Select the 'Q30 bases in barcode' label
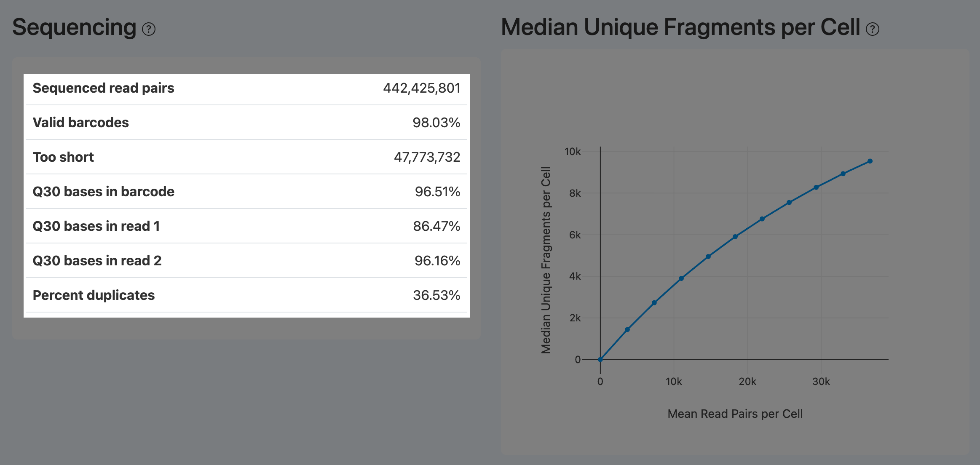The width and height of the screenshot is (980, 465). pos(103,192)
